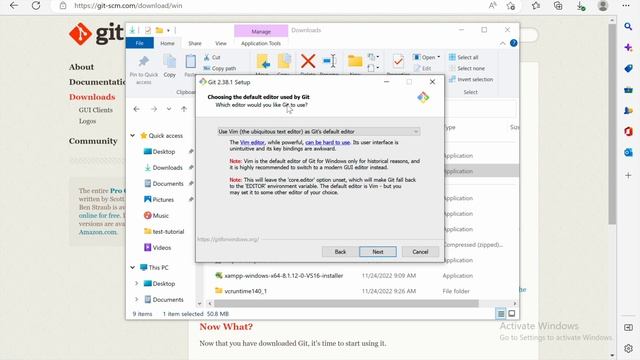Viewport: 640px width, 360px height.
Task: Select Pictures in the navigation pane
Action: coord(163,200)
